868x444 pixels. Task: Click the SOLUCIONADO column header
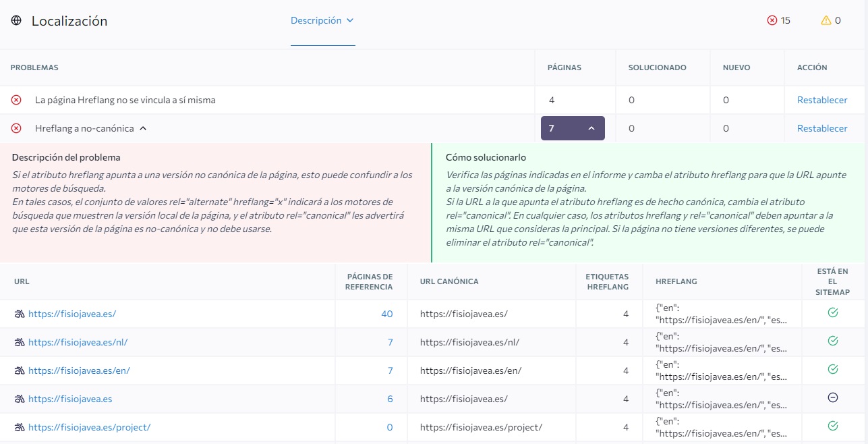pyautogui.click(x=658, y=67)
